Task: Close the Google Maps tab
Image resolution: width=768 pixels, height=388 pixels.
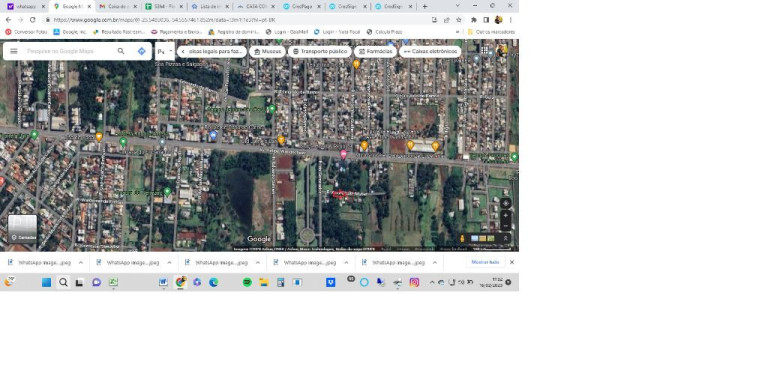Action: click(x=89, y=6)
